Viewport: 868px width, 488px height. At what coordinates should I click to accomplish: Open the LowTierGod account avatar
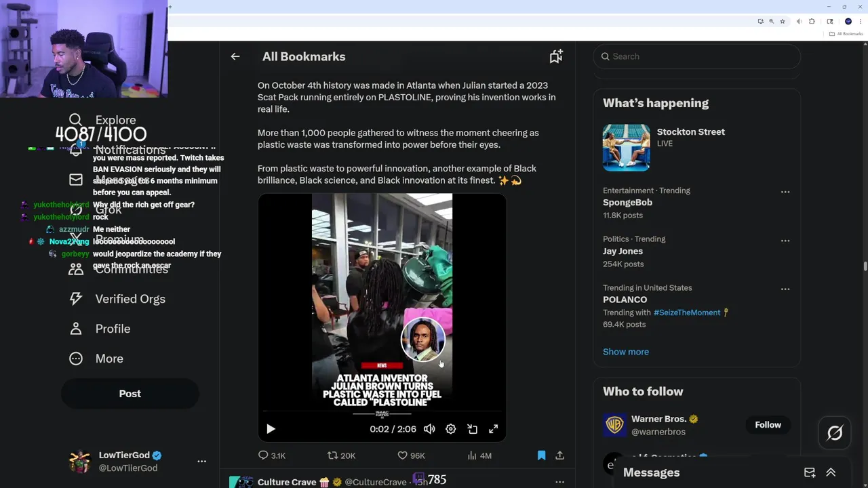pyautogui.click(x=80, y=462)
